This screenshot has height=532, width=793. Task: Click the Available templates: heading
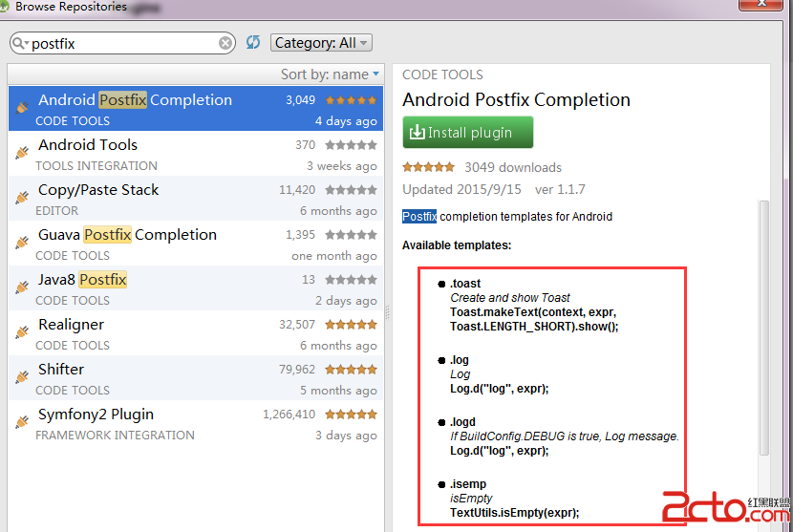point(457,245)
